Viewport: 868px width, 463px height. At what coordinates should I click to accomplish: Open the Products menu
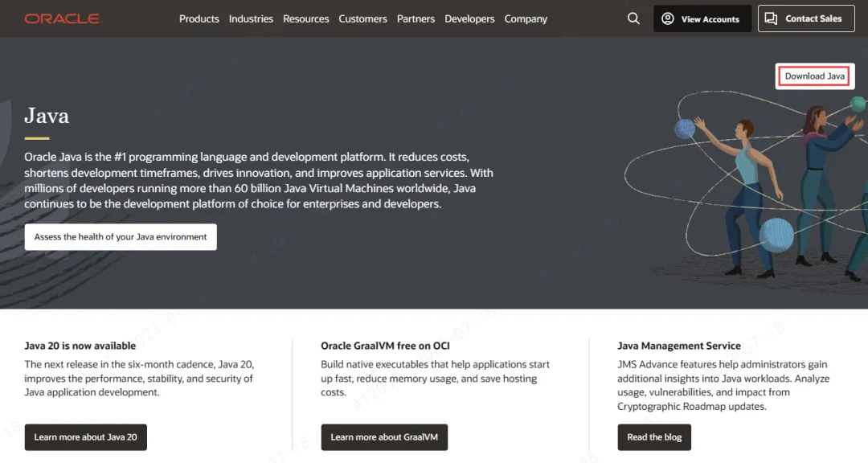point(199,18)
